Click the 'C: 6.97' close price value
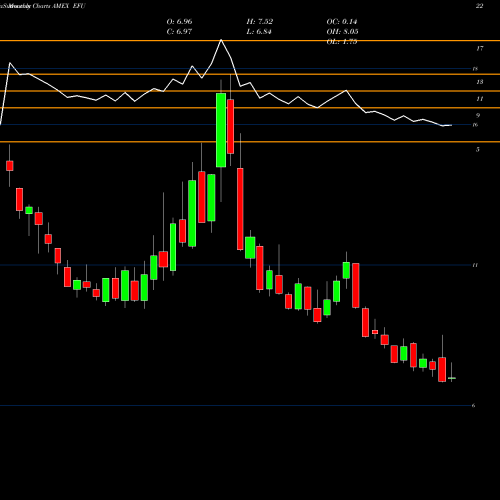The image size is (500, 500). pos(179,32)
